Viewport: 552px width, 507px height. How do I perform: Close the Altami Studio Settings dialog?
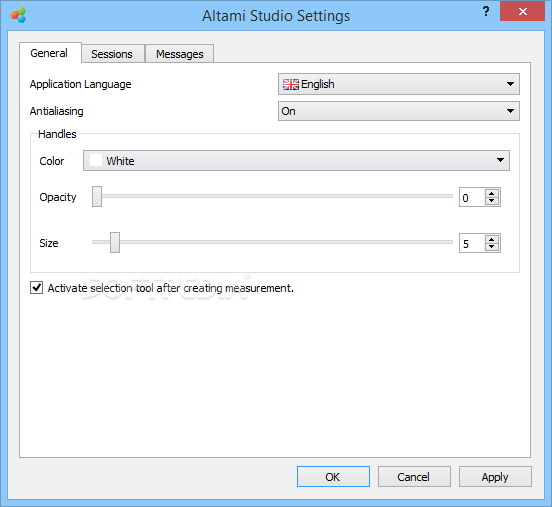click(x=522, y=11)
